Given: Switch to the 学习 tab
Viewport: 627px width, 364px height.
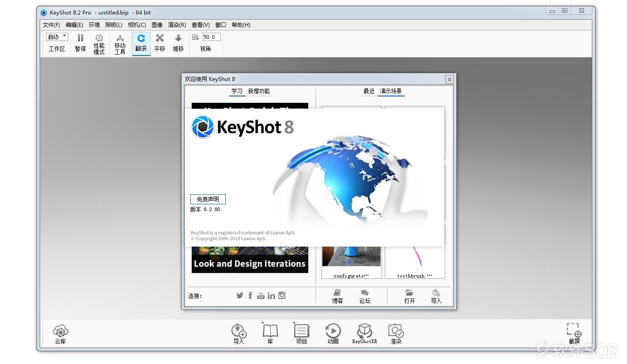Looking at the screenshot, I should (237, 91).
